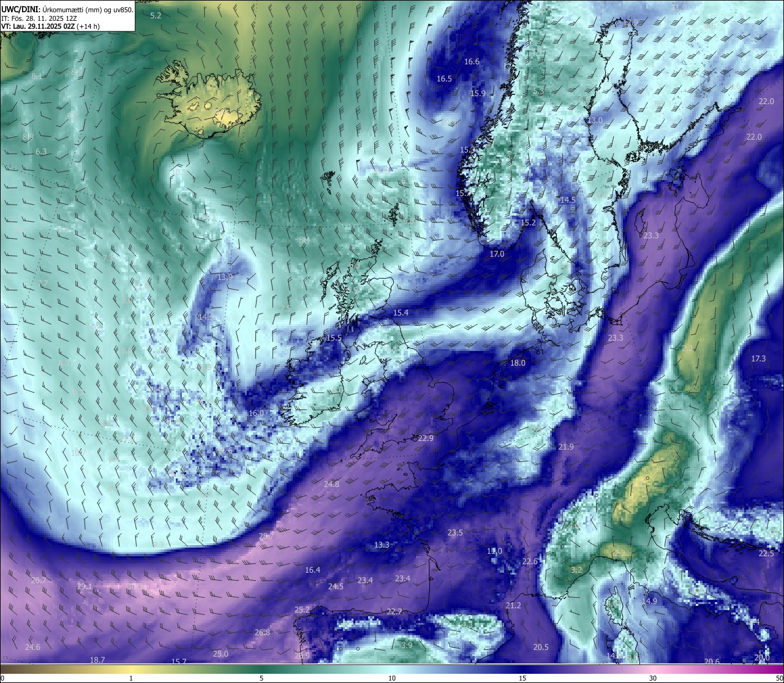Click the 25.2 value label
784x683 pixels.
[303, 609]
